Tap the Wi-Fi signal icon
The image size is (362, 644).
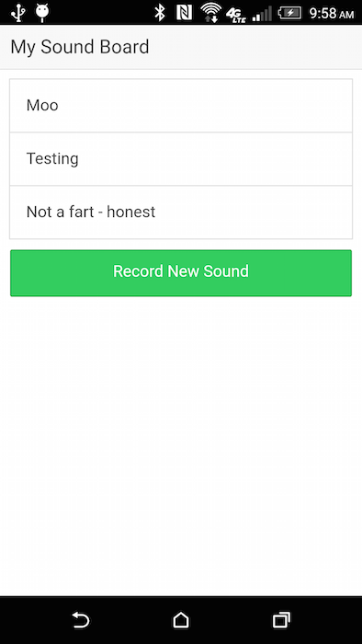click(x=210, y=12)
